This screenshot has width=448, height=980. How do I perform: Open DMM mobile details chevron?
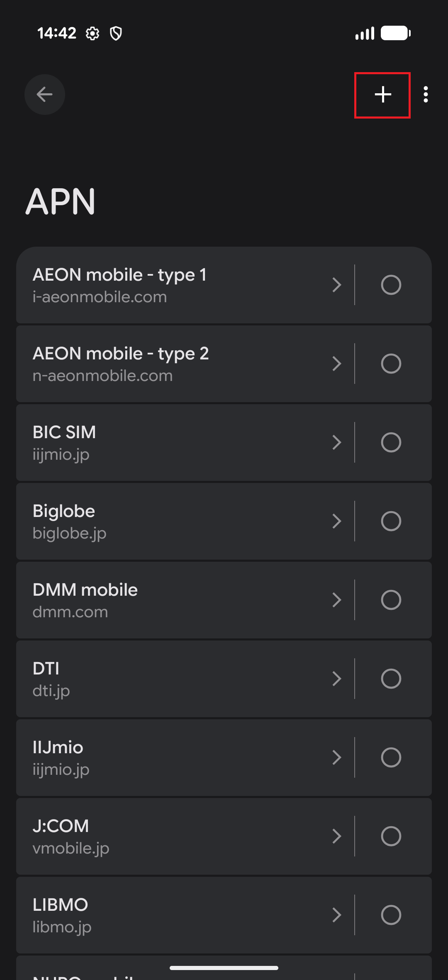point(337,600)
